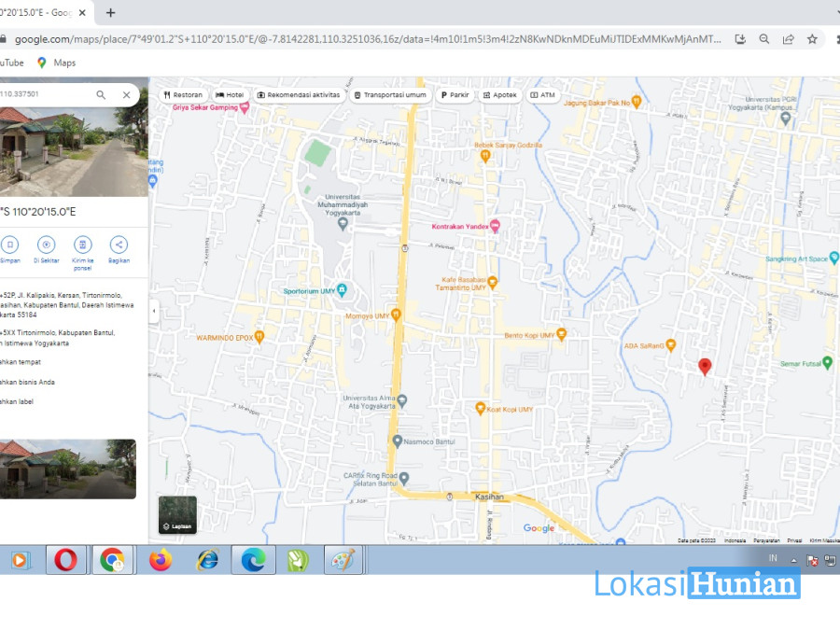This screenshot has width=840, height=630.
Task: Open the browser zoom magnifier icon
Action: 763,39
